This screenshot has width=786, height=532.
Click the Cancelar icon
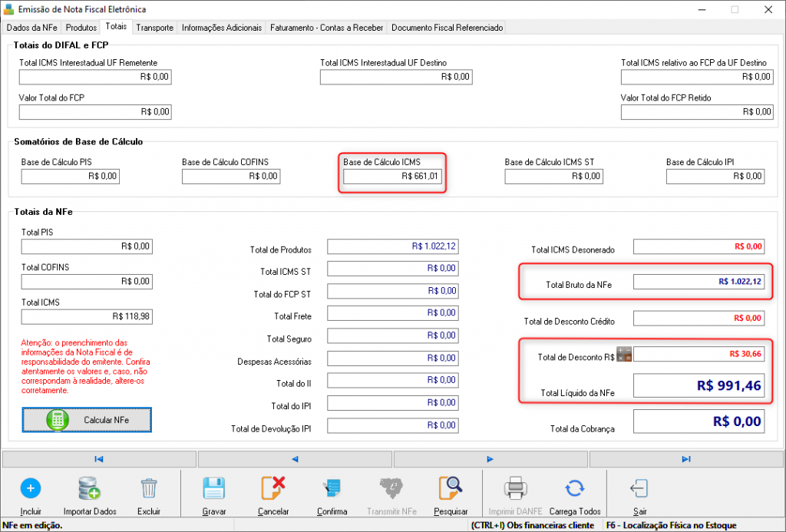point(273,488)
